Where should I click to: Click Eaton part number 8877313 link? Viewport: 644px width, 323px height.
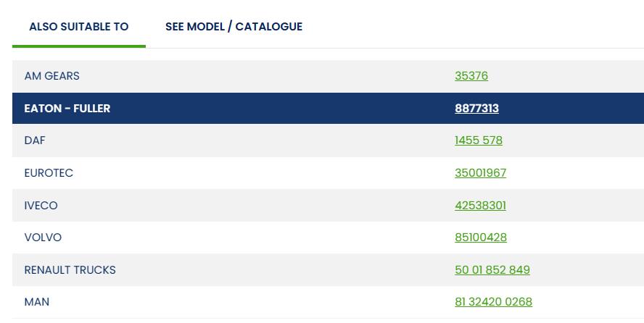click(476, 109)
